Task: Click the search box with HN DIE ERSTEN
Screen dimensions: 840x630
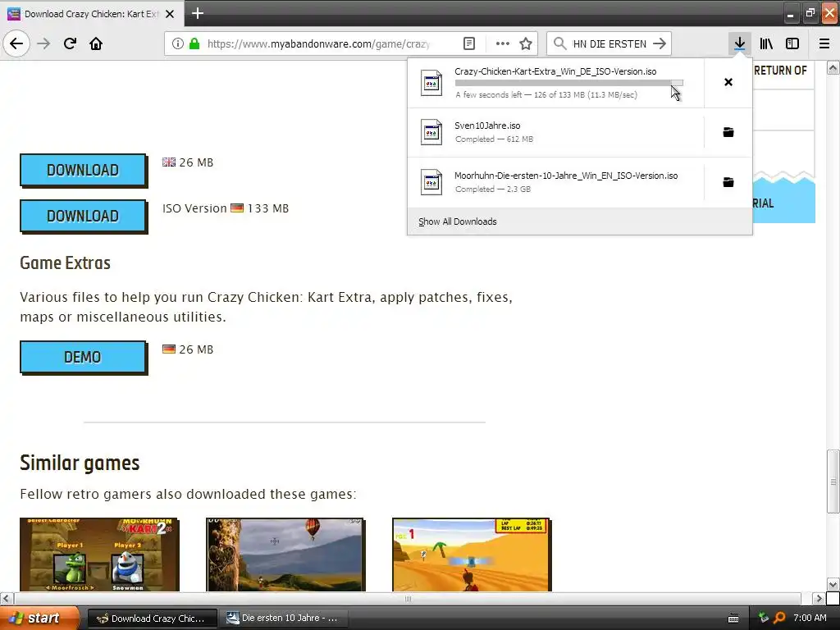Action: [x=609, y=44]
